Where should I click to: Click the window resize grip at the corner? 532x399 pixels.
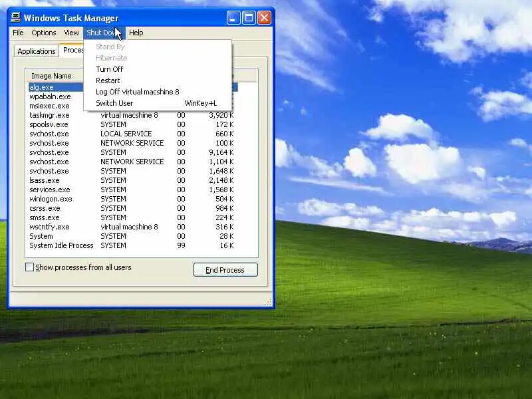point(268,302)
